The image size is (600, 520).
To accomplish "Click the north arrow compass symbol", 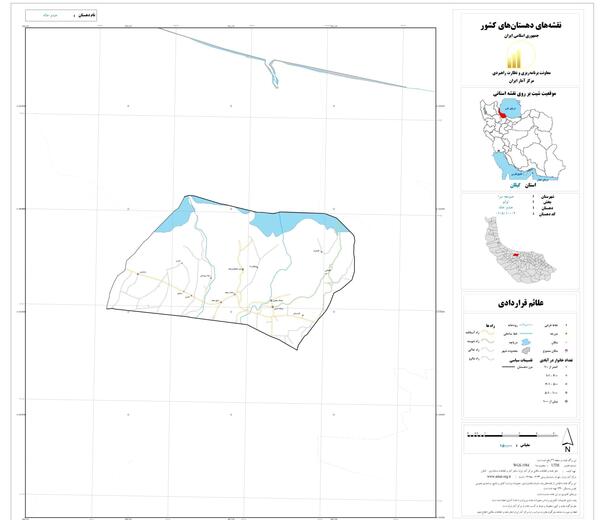I will (x=567, y=440).
